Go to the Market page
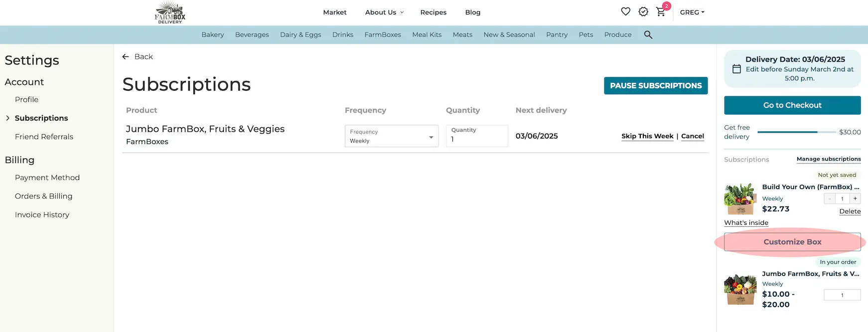Screen dimensions: 868x332 point(335,12)
